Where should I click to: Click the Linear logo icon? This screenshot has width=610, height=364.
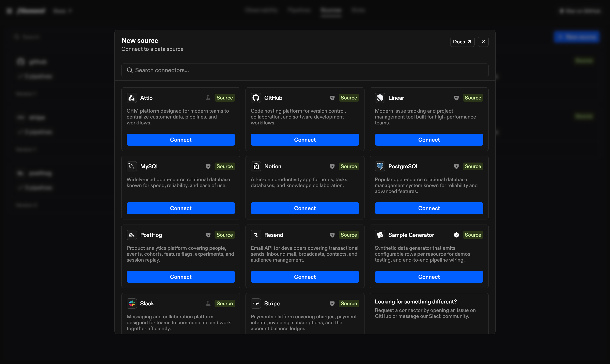(380, 98)
